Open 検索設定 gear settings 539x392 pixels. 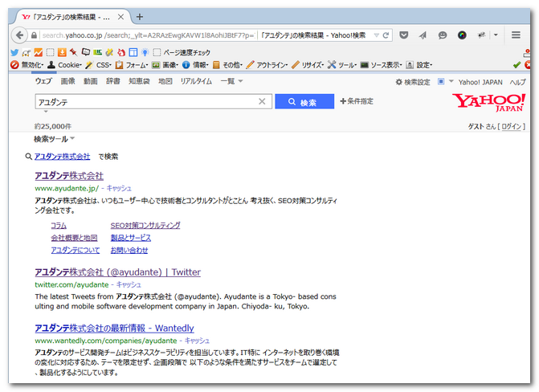(x=413, y=82)
